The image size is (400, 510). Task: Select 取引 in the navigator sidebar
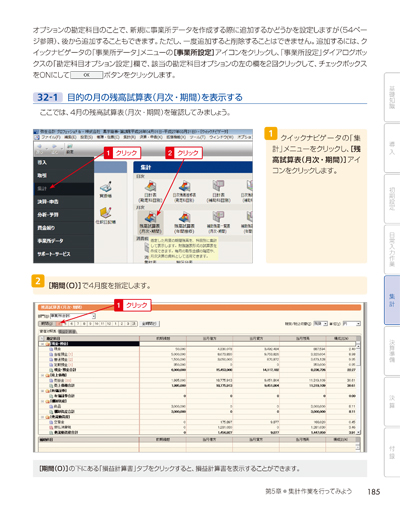[63, 175]
